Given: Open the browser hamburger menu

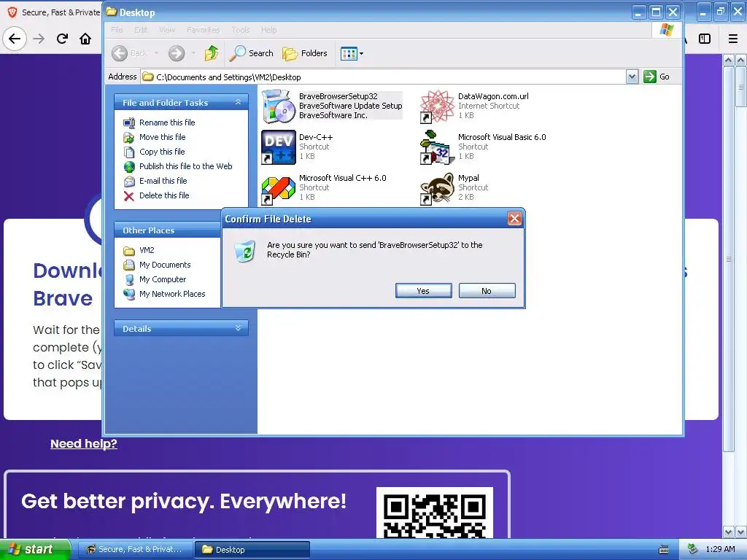Looking at the screenshot, I should pos(733,39).
